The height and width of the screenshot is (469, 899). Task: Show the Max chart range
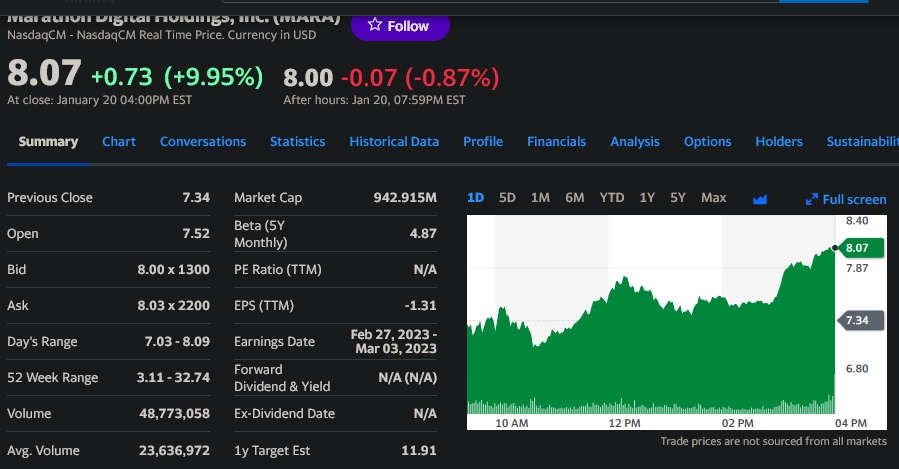point(714,198)
